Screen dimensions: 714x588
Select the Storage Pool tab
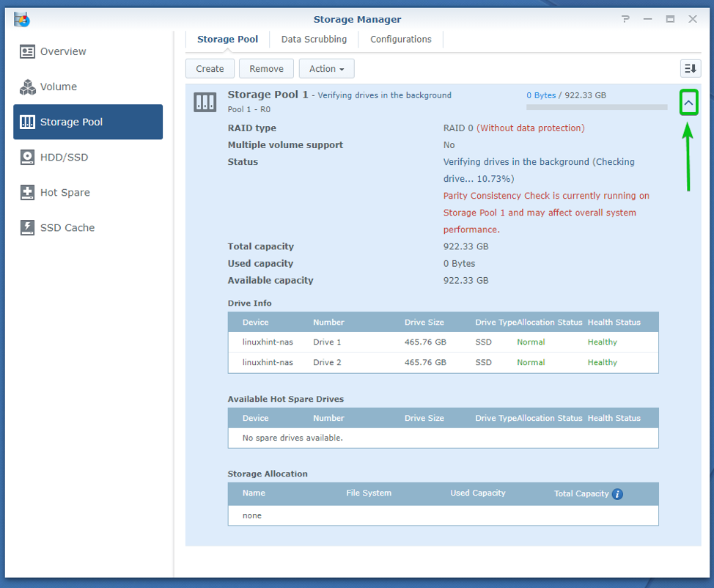point(227,40)
